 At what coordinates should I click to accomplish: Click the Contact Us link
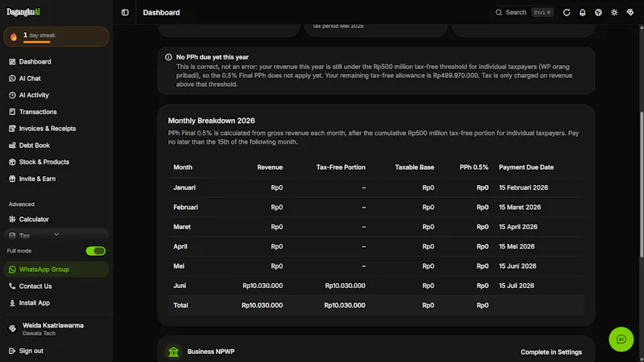pyautogui.click(x=56, y=286)
